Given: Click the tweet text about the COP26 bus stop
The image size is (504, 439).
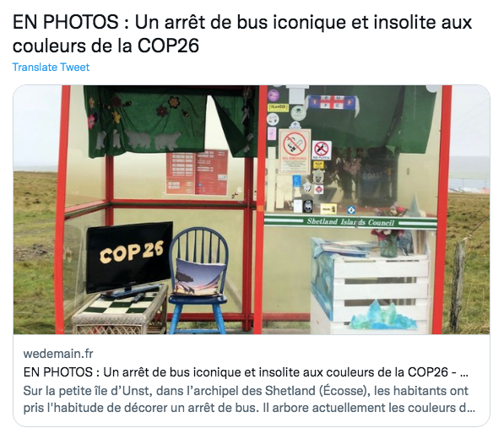Looking at the screenshot, I should tap(242, 34).
